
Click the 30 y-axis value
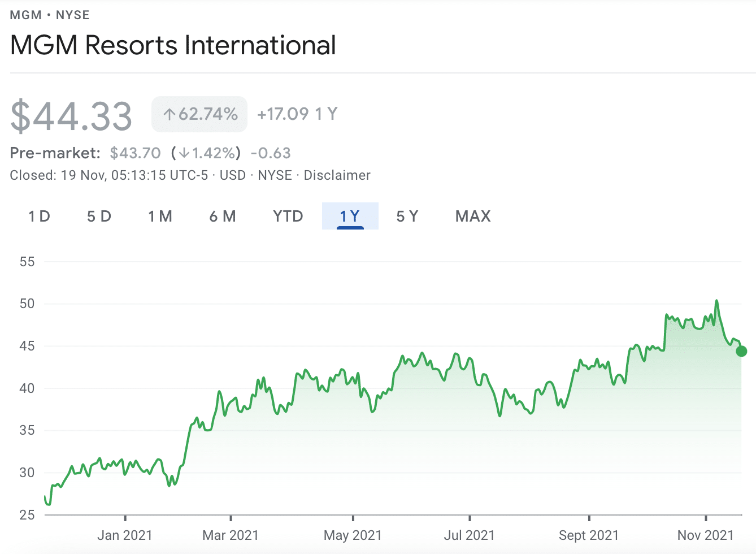[x=27, y=473]
